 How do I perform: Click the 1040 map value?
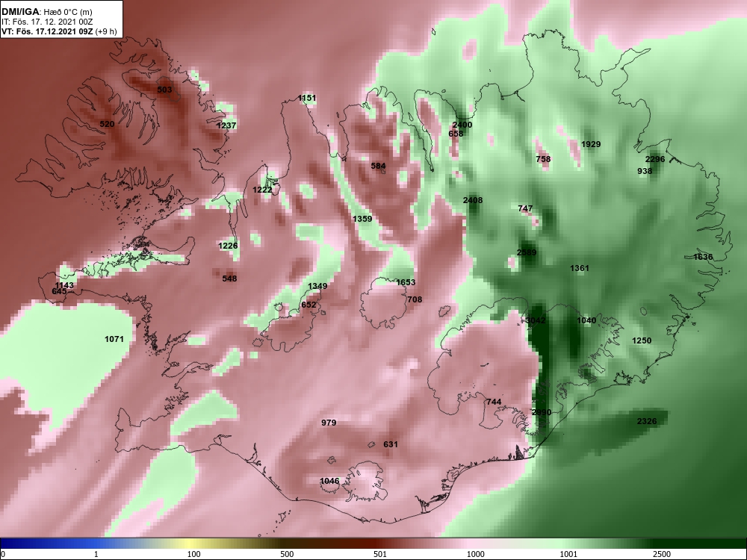[586, 320]
